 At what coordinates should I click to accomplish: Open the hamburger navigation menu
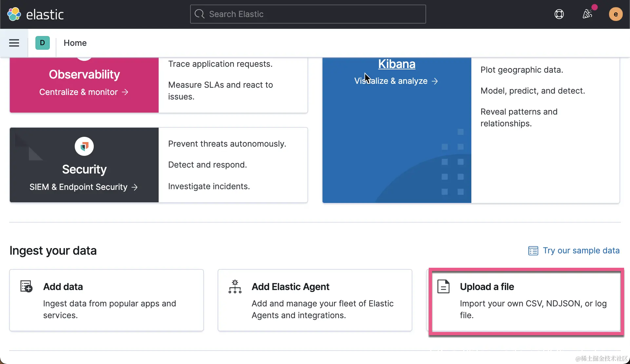pos(14,43)
